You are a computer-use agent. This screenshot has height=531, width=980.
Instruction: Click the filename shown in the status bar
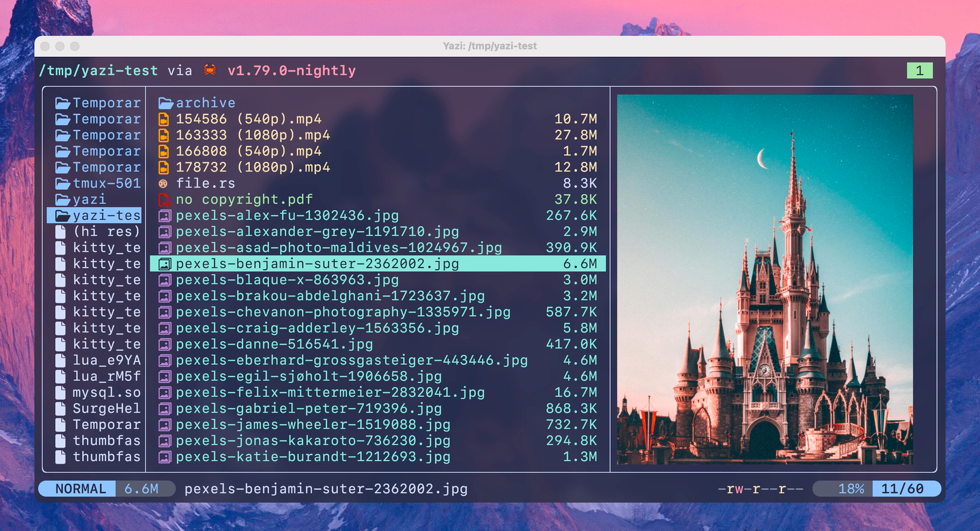tap(326, 489)
